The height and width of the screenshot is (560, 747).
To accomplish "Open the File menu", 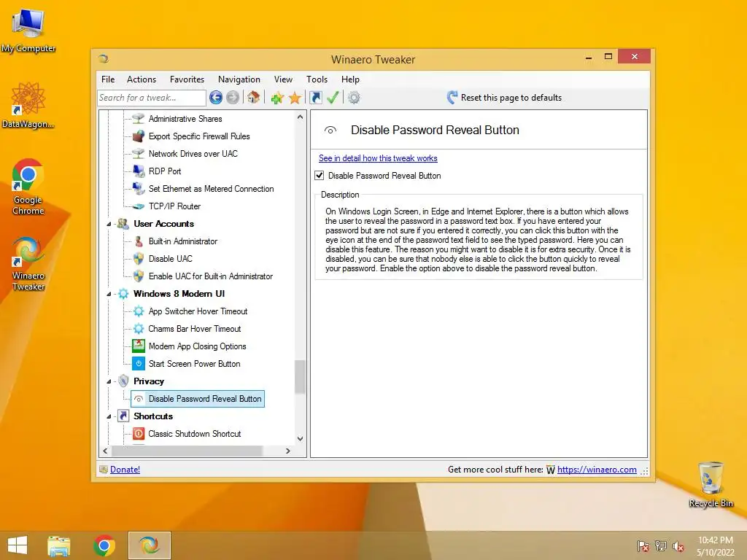I will click(x=108, y=79).
